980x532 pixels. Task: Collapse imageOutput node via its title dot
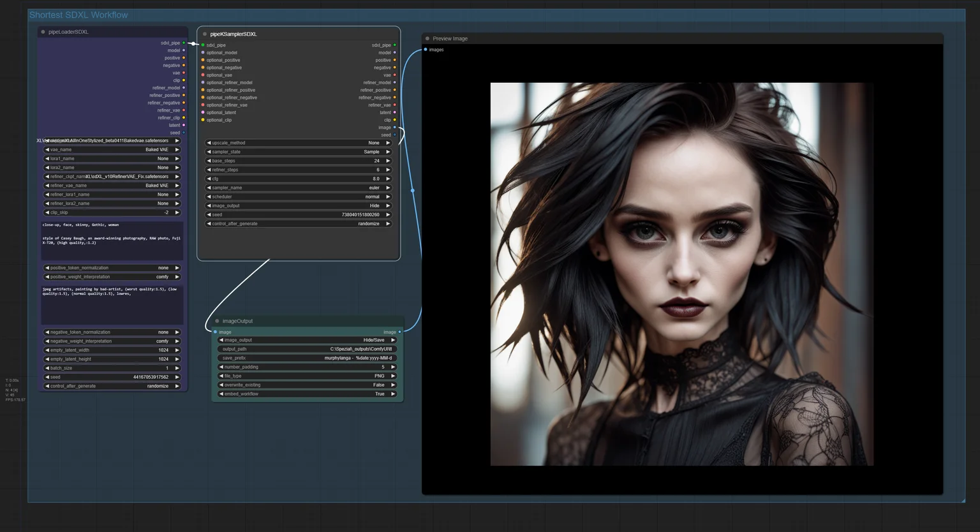tap(217, 321)
